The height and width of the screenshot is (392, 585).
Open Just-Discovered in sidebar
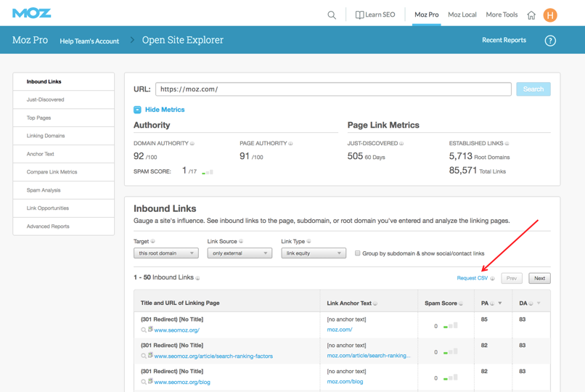coord(63,99)
